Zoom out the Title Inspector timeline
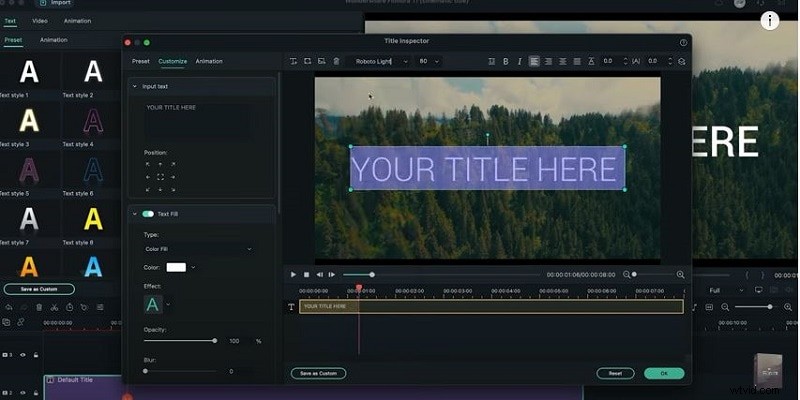800x400 pixels. pyautogui.click(x=627, y=274)
